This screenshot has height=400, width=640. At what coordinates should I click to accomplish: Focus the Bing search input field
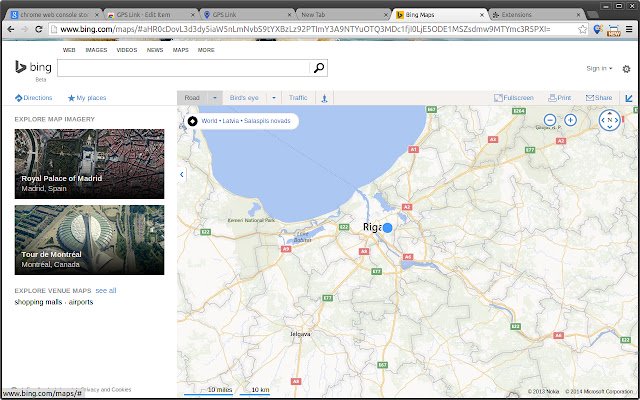pyautogui.click(x=183, y=68)
